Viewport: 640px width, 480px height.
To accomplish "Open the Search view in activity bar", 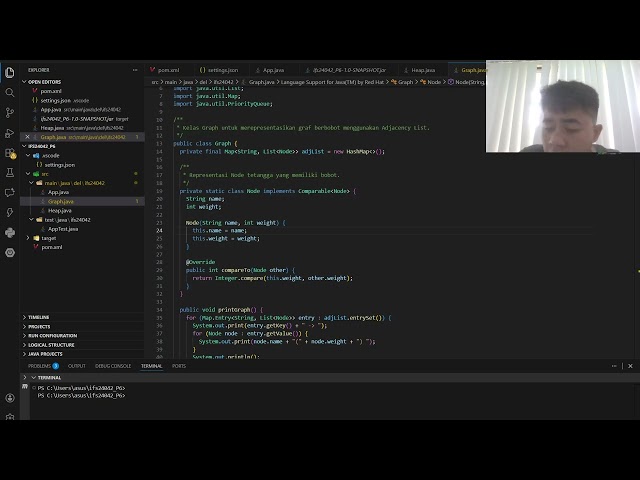I will point(10,91).
